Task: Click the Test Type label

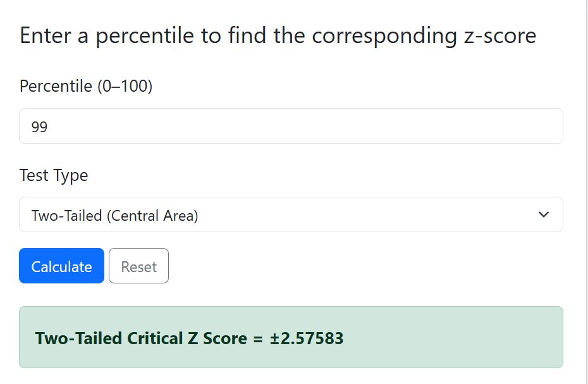Action: [x=53, y=175]
